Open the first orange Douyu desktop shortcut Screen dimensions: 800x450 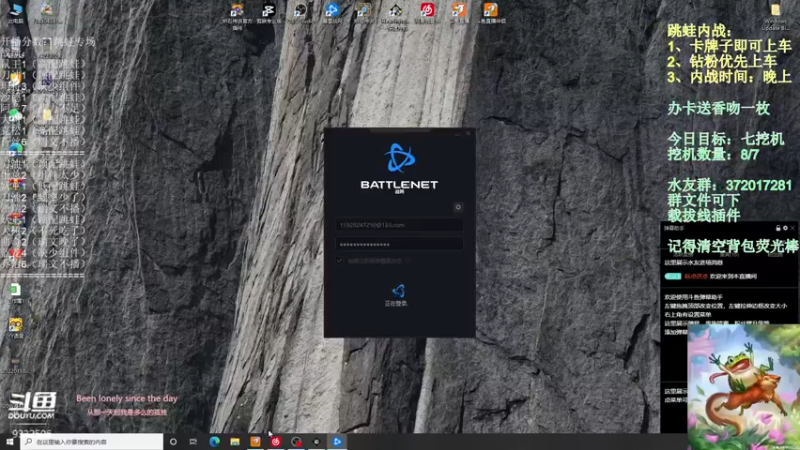coord(459,13)
